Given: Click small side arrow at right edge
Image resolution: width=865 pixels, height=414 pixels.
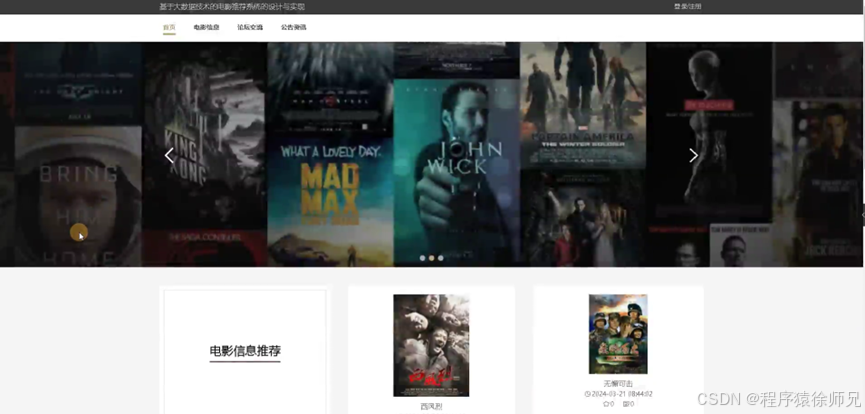Looking at the screenshot, I should click(863, 215).
